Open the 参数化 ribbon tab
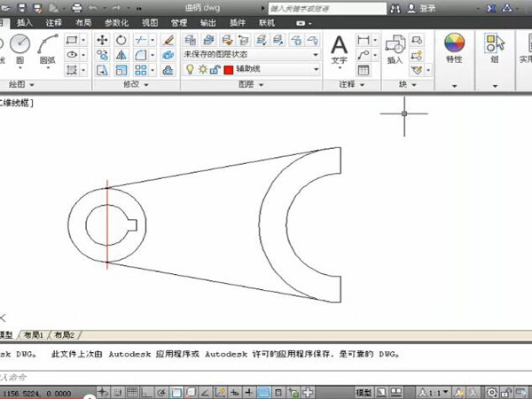Image resolution: width=532 pixels, height=399 pixels. coord(115,21)
